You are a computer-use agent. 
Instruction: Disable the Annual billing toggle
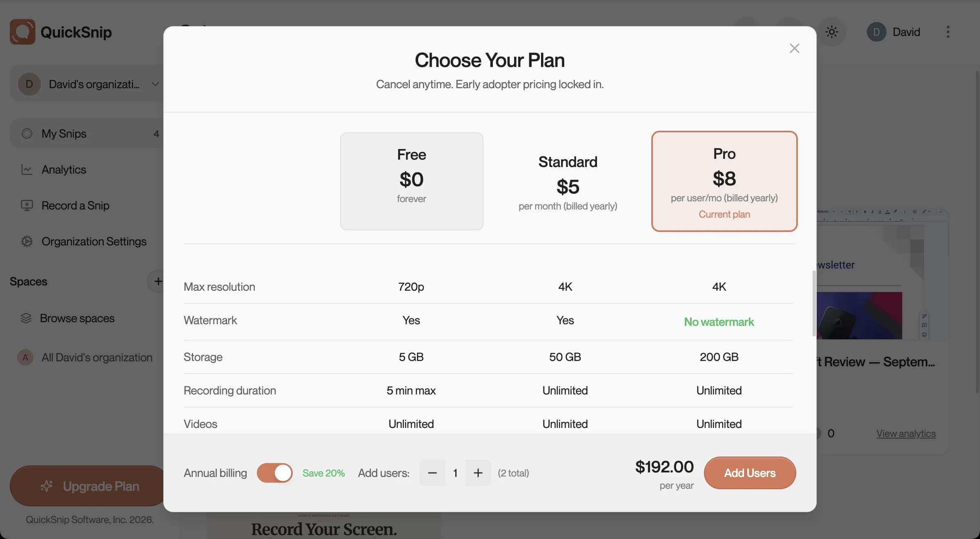tap(274, 472)
